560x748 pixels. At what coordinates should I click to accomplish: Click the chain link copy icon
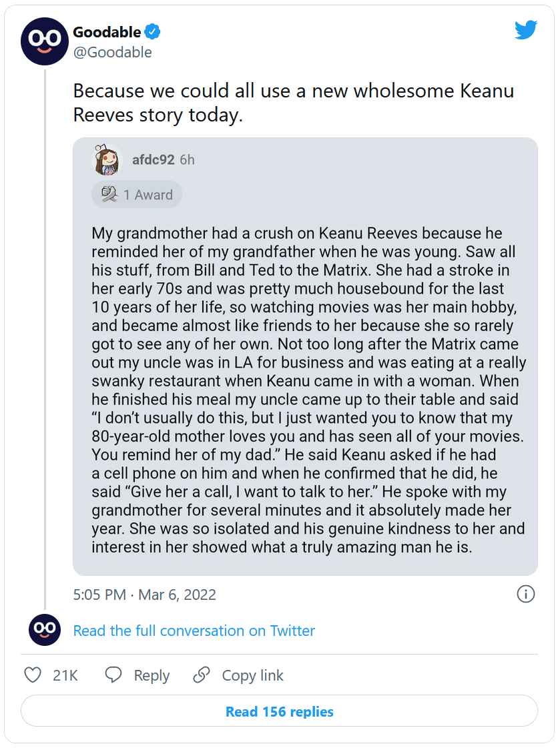pyautogui.click(x=202, y=675)
